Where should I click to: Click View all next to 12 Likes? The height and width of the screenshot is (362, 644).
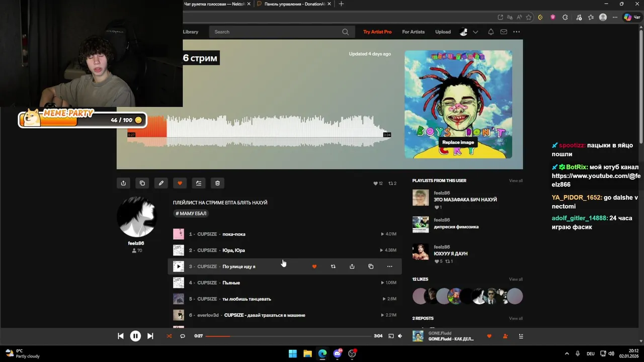pos(516,279)
